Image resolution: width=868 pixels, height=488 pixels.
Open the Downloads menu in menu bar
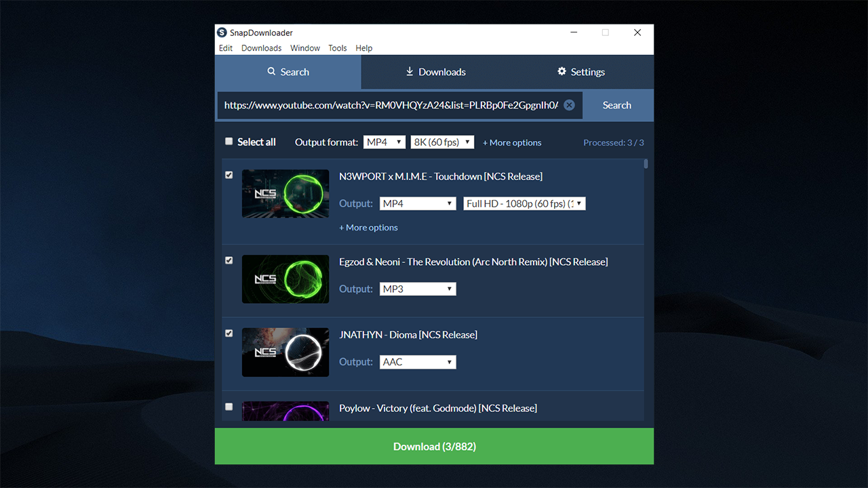(x=261, y=48)
